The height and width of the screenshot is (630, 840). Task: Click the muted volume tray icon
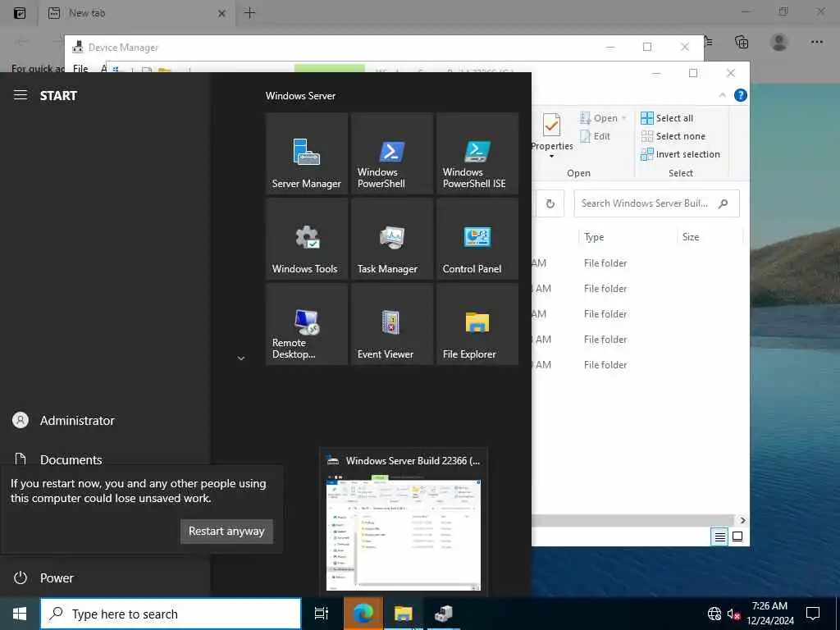733,614
